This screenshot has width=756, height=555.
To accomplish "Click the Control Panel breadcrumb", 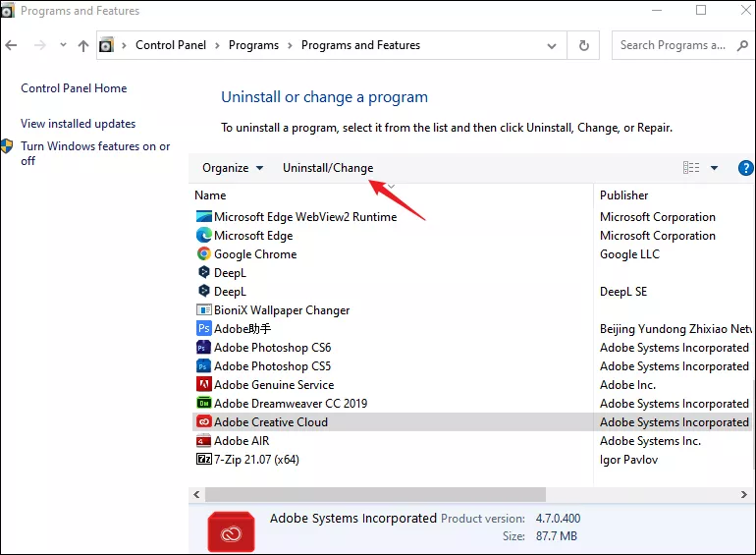I will point(171,45).
